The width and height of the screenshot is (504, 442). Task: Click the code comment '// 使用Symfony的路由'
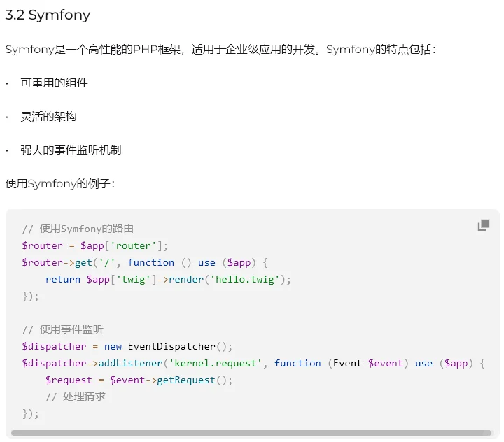78,229
